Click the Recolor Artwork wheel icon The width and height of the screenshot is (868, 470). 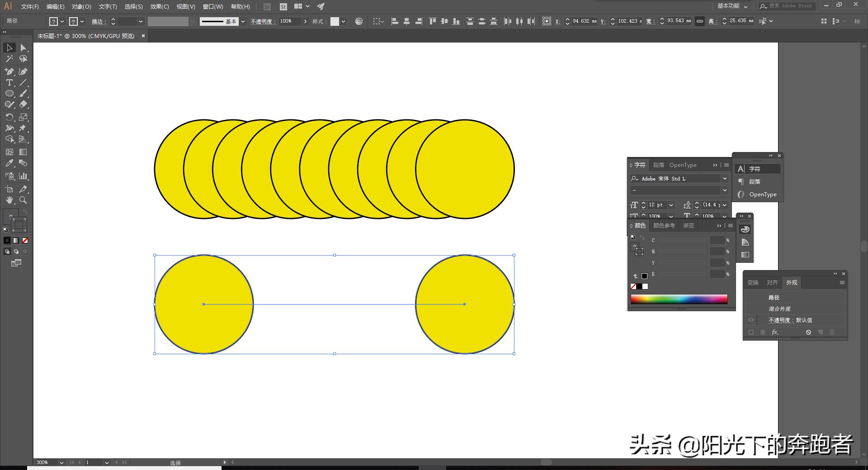(359, 21)
